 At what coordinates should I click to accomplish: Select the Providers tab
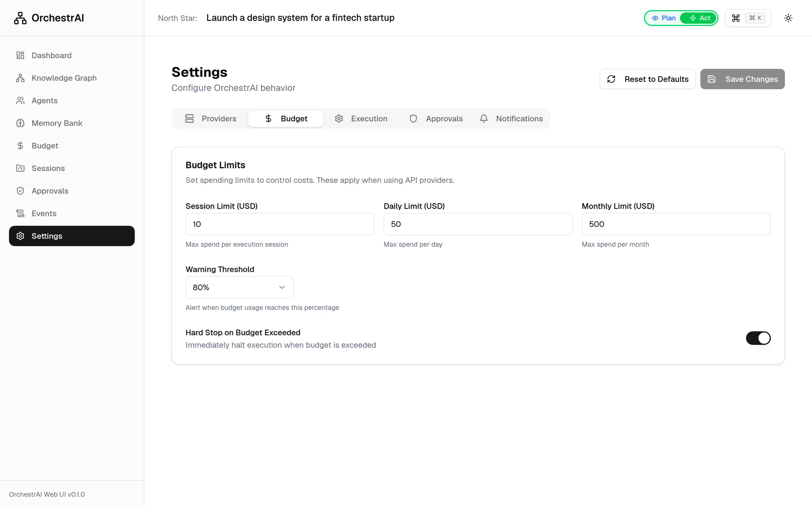tap(211, 119)
